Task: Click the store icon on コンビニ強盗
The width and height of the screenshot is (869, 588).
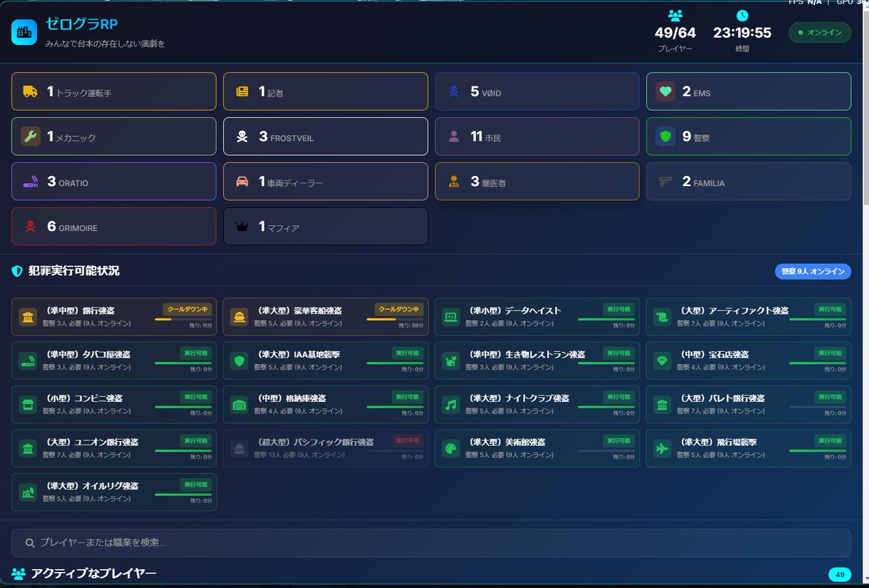Action: (x=28, y=404)
